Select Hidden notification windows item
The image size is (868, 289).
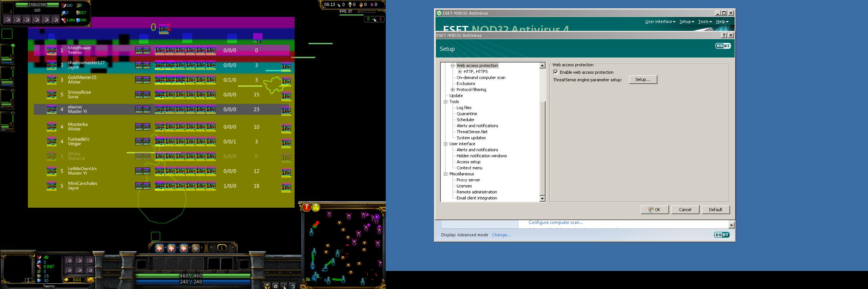(481, 156)
